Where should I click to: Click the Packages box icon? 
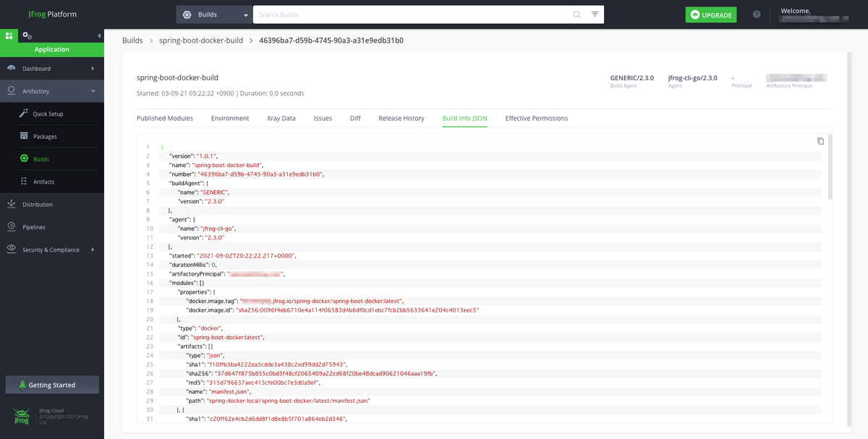24,136
